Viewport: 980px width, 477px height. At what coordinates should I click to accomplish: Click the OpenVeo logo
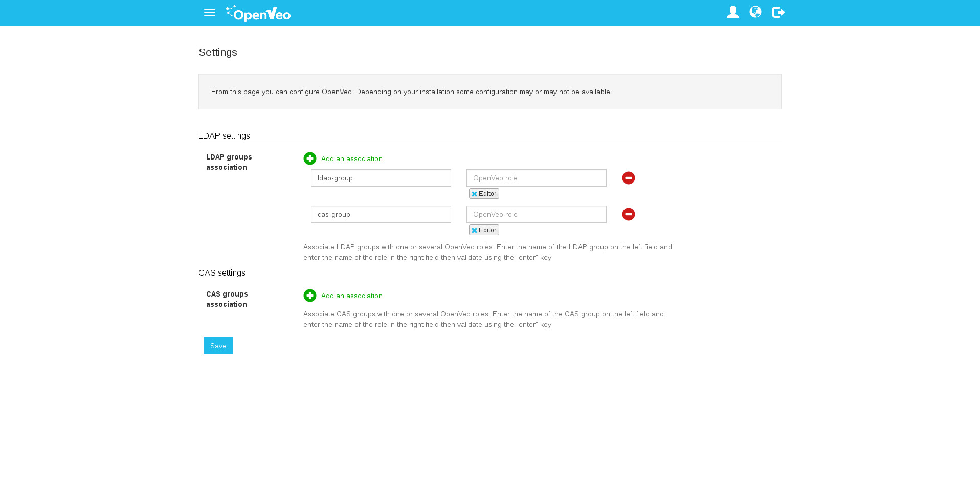[258, 13]
